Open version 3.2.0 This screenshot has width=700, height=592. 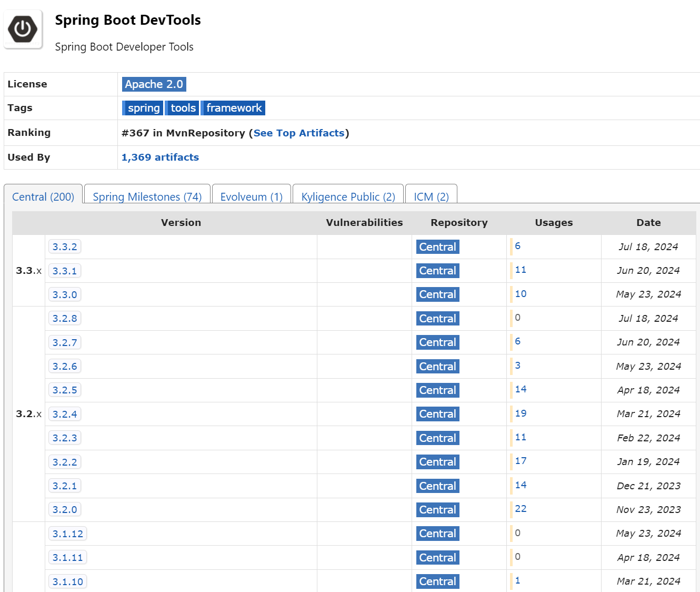(65, 509)
